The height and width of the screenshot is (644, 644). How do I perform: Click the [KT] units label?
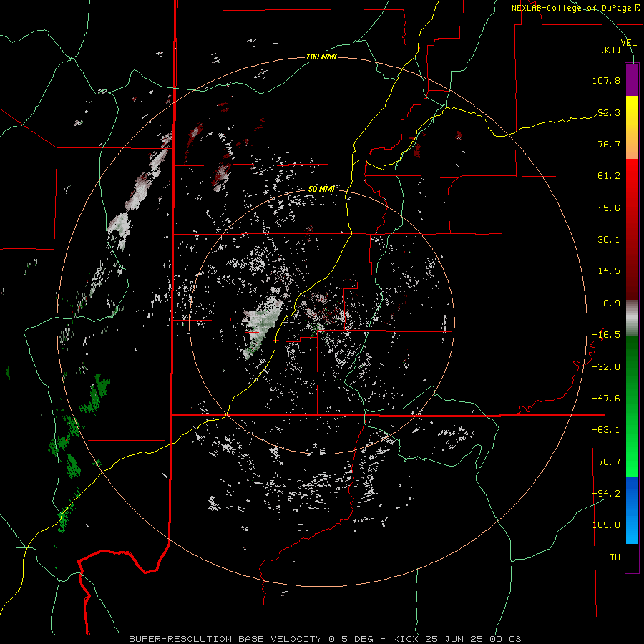coord(611,49)
